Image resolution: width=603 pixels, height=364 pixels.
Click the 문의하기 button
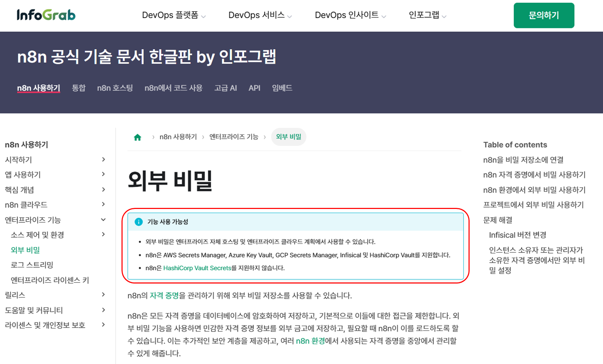pyautogui.click(x=544, y=15)
